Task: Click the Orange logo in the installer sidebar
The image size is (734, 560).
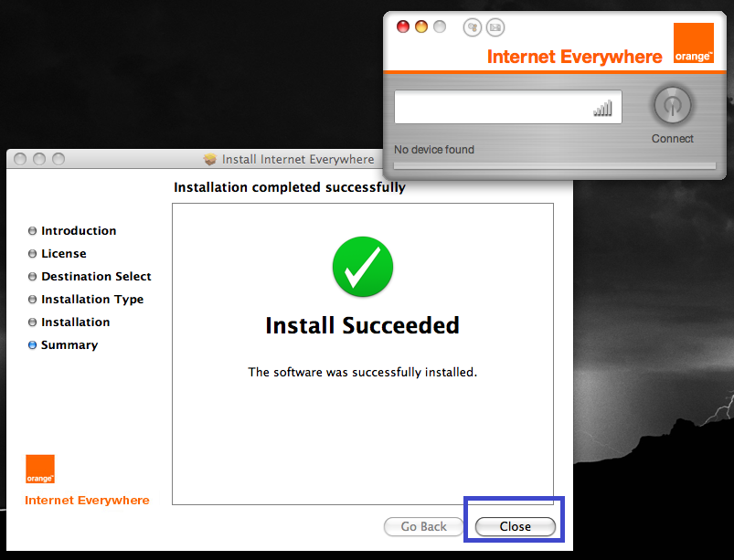Action: [x=40, y=469]
